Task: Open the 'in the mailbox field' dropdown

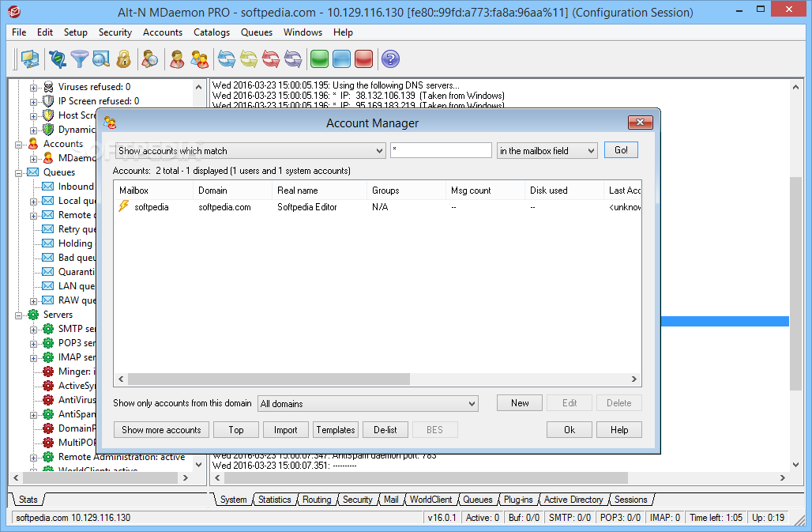Action: pyautogui.click(x=547, y=151)
